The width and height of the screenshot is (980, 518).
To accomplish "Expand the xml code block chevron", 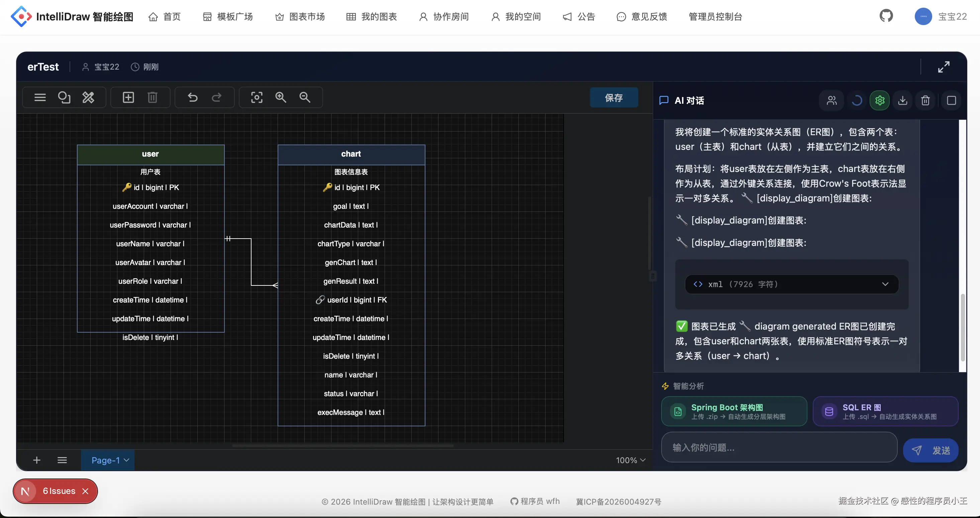I will point(885,284).
